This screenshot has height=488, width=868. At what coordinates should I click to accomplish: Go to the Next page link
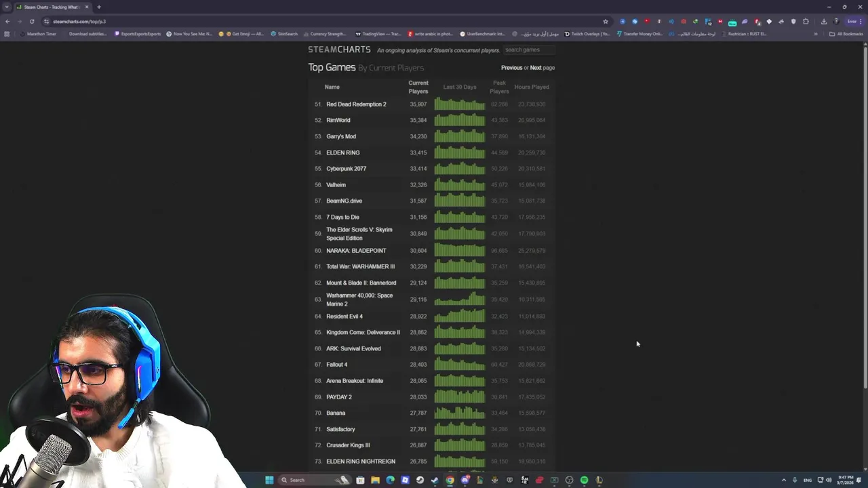536,68
